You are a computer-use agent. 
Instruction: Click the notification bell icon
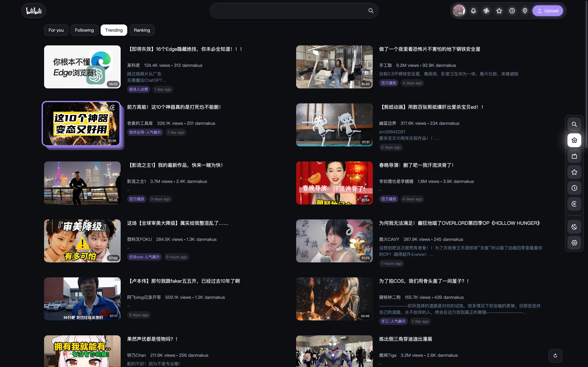coord(473,11)
